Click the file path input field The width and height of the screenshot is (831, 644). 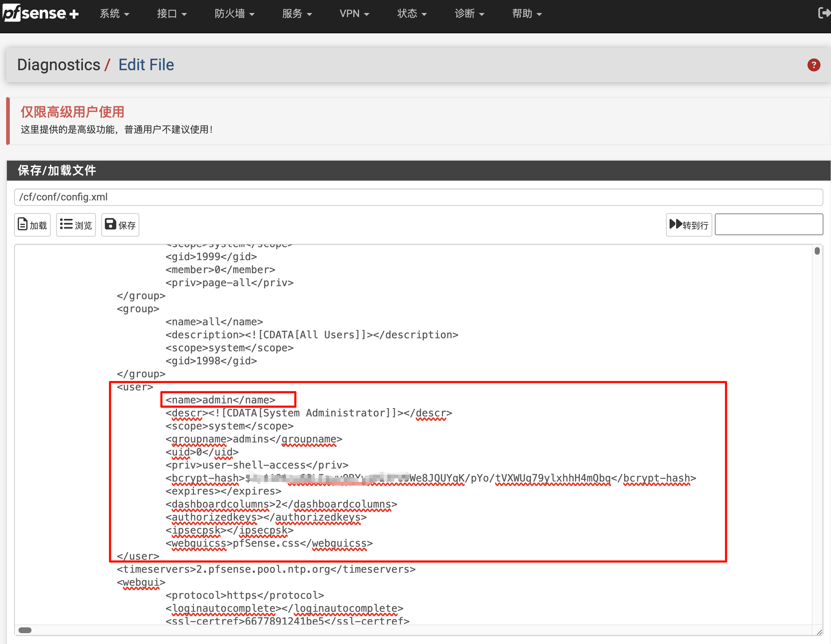pyautogui.click(x=418, y=197)
